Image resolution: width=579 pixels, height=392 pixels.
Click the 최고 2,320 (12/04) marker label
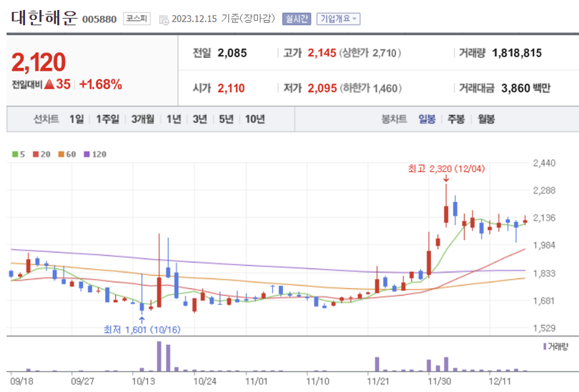coord(446,169)
